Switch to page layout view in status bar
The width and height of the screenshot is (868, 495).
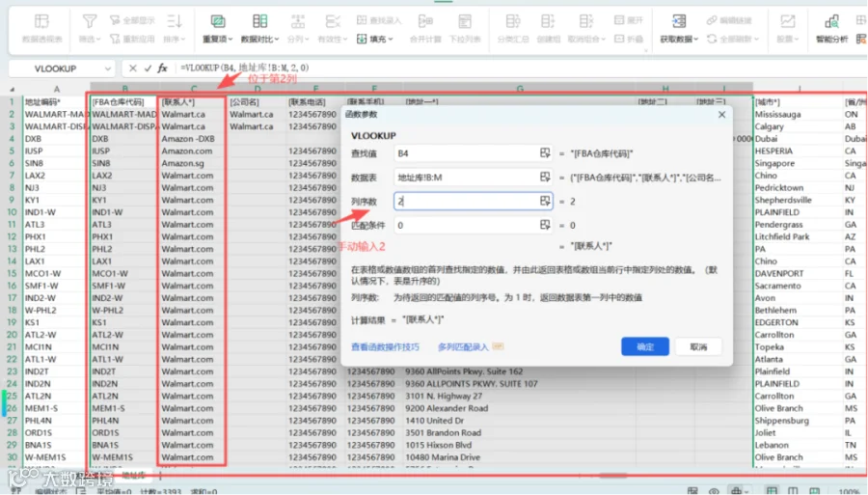pyautogui.click(x=793, y=490)
